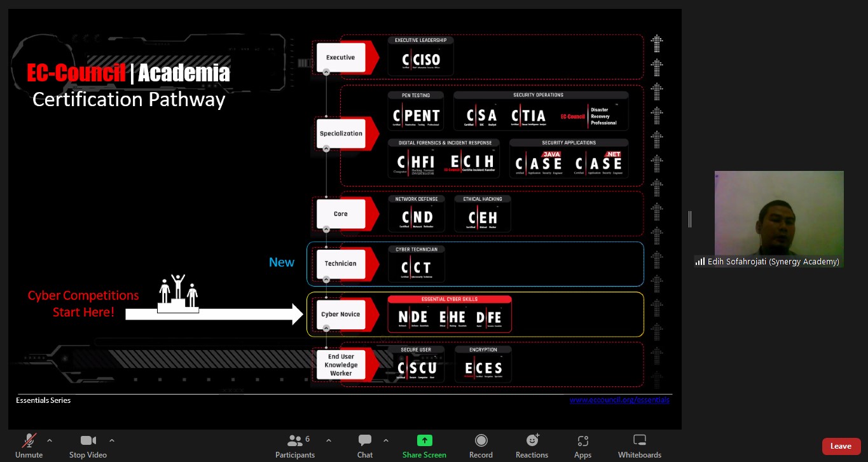Image resolution: width=868 pixels, height=462 pixels.
Task: Click the CTIA certification logo
Action: click(x=529, y=116)
